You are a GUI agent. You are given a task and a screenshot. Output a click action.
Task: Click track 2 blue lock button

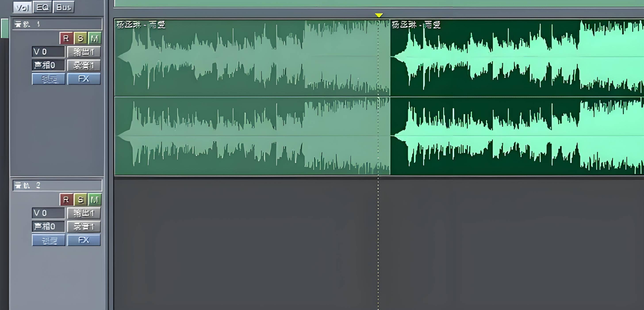[48, 240]
